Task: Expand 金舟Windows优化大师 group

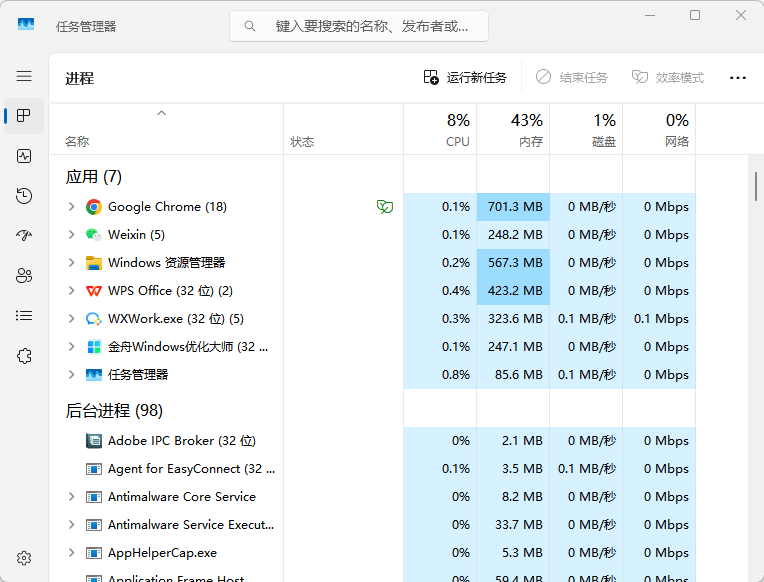Action: tap(72, 347)
